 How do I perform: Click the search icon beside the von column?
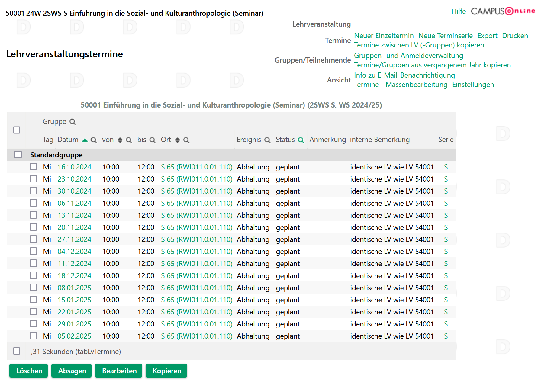(x=129, y=140)
